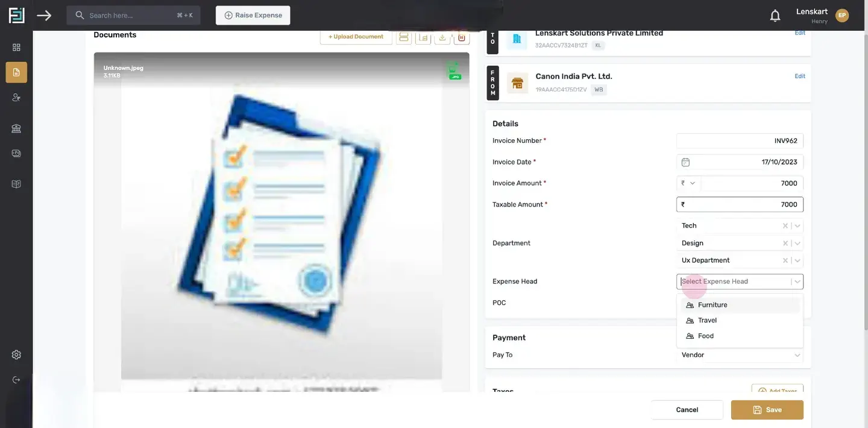Open the EP user avatar menu
This screenshot has width=868, height=428.
(x=842, y=16)
